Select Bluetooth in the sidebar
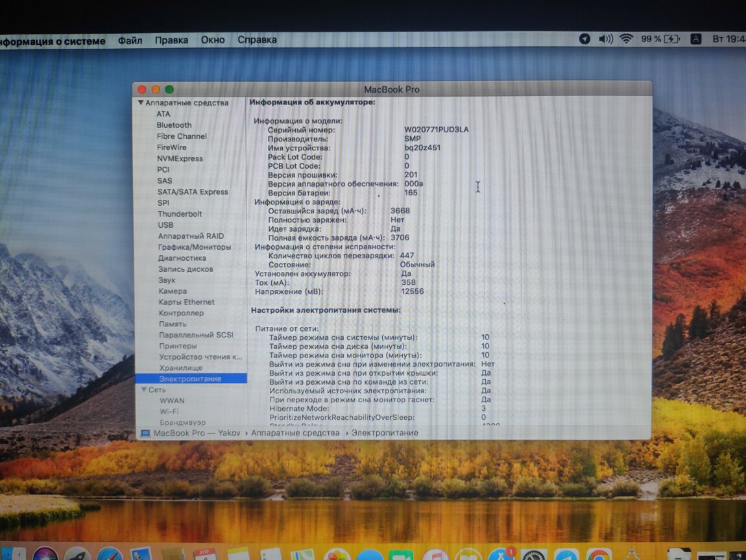The width and height of the screenshot is (746, 560). [x=174, y=125]
